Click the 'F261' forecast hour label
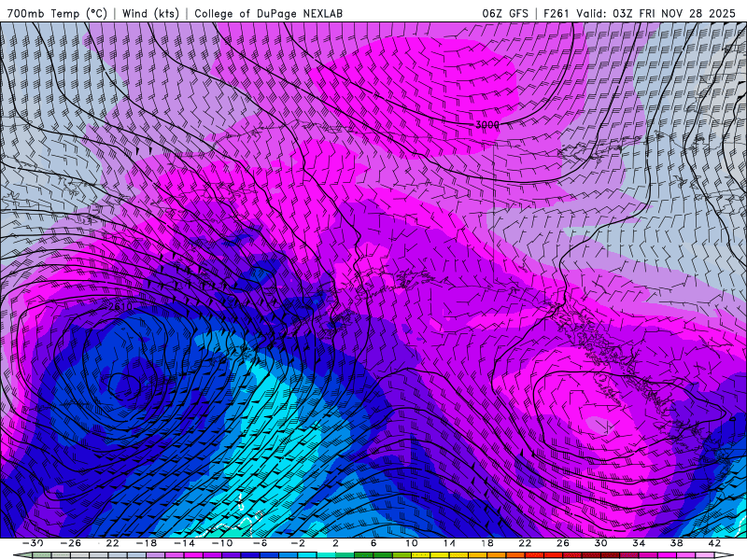Image resolution: width=747 pixels, height=560 pixels. (556, 13)
